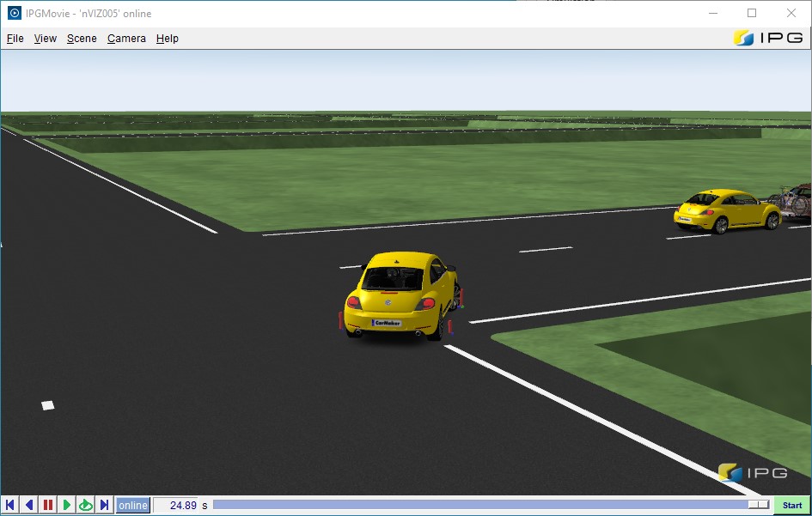This screenshot has width=812, height=516.
Task: Maximize the IPGMovie window
Action: [752, 14]
